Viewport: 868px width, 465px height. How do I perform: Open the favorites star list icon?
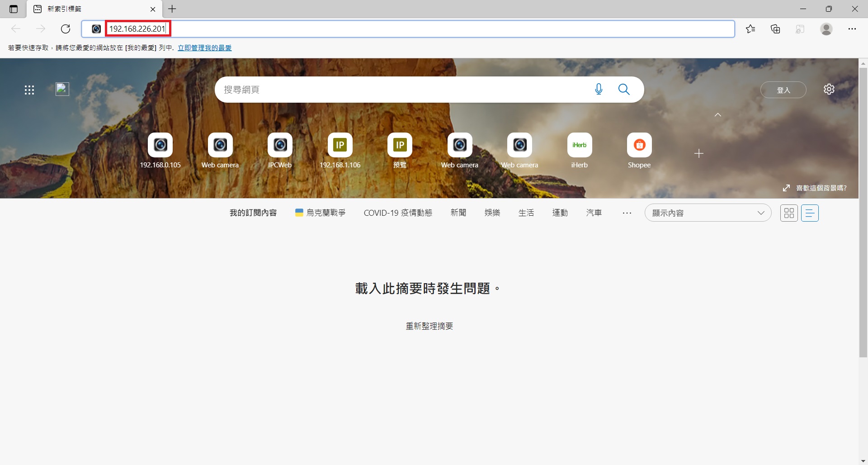[x=751, y=29]
